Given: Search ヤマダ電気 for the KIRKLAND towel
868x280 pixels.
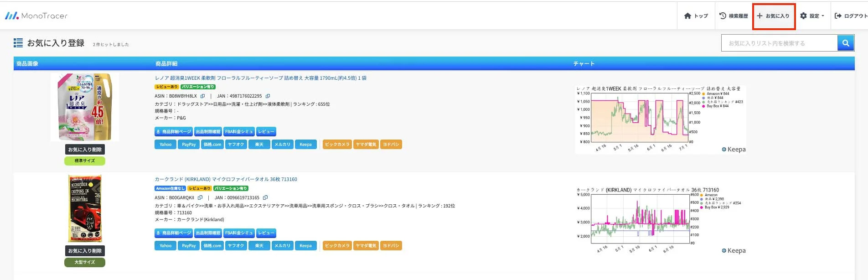Looking at the screenshot, I should click(366, 246).
